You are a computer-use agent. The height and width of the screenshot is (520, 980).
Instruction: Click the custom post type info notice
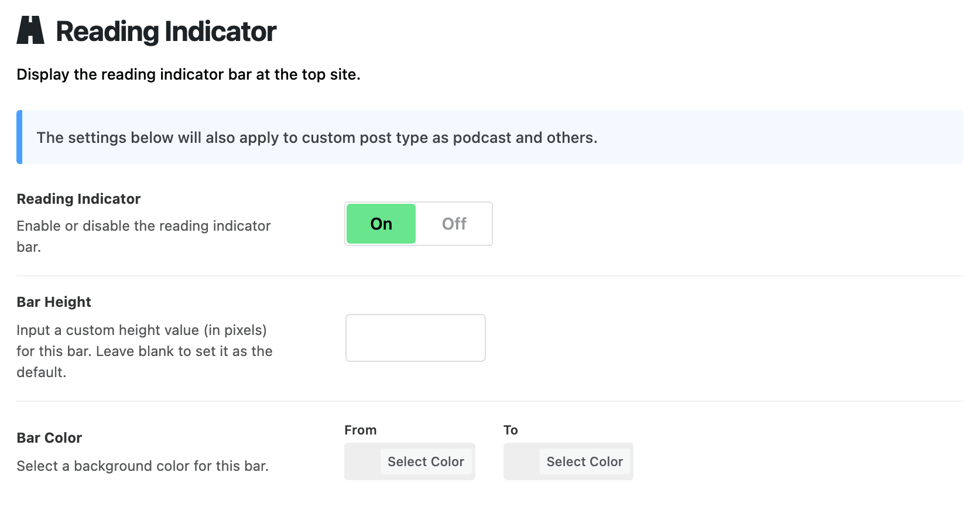point(490,137)
